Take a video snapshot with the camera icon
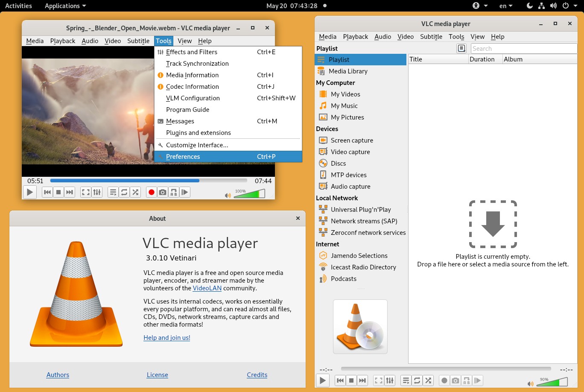The height and width of the screenshot is (392, 584). [162, 192]
